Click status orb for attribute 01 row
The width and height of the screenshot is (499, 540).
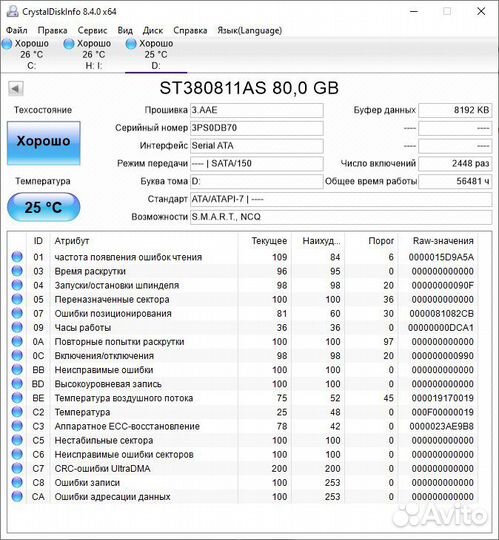click(17, 257)
